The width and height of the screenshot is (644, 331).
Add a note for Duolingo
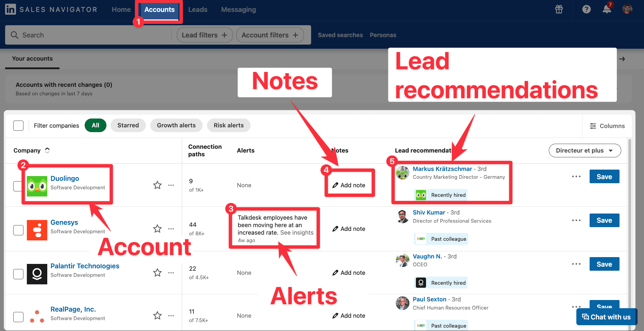coord(349,185)
